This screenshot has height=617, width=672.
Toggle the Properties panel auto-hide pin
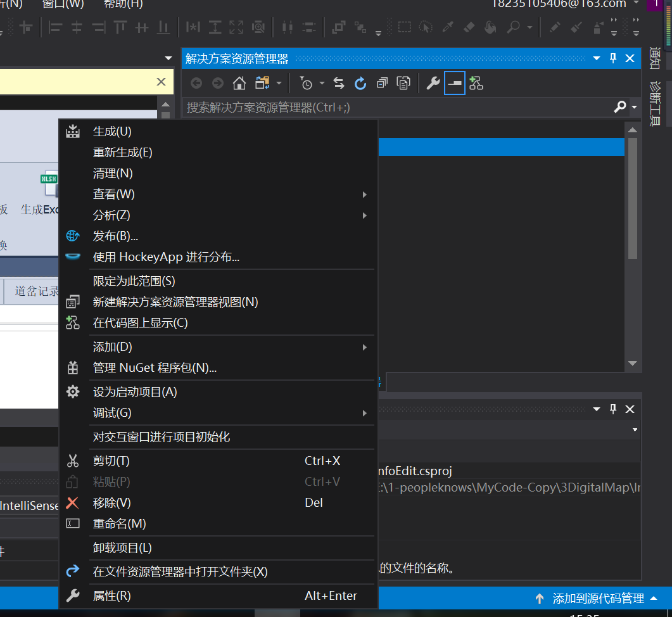coord(613,409)
